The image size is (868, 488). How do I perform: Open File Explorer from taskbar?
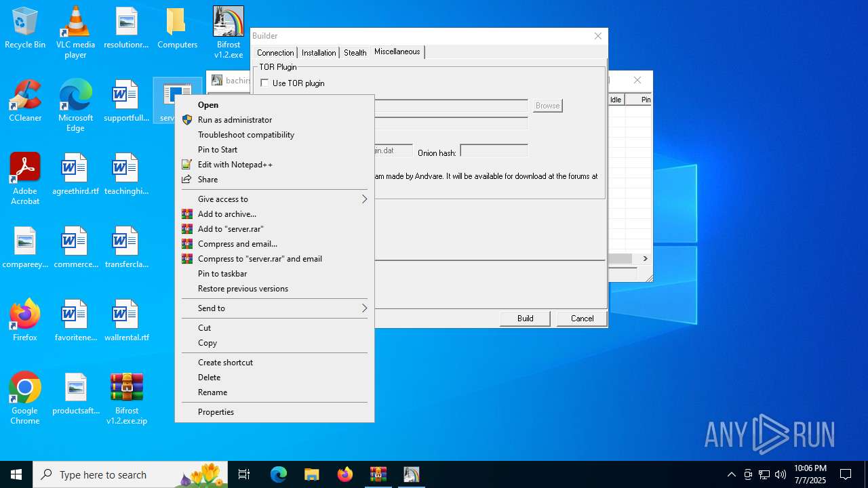pyautogui.click(x=311, y=474)
